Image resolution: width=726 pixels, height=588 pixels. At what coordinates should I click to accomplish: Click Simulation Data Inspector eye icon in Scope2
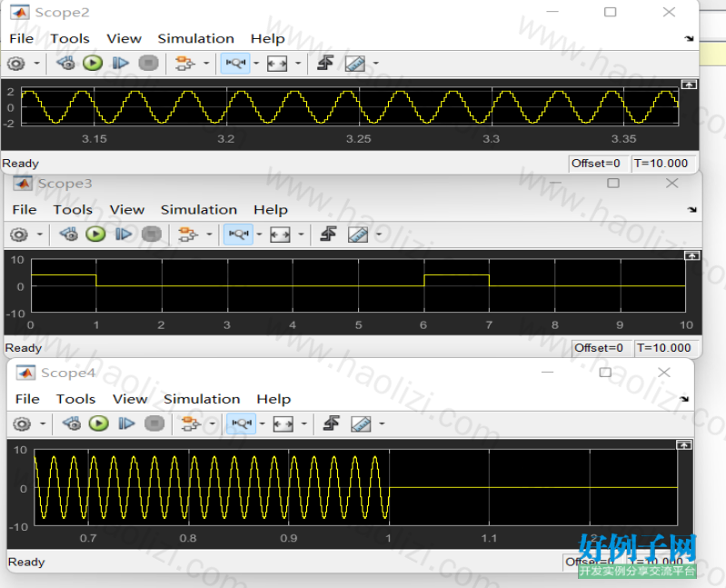pos(65,63)
